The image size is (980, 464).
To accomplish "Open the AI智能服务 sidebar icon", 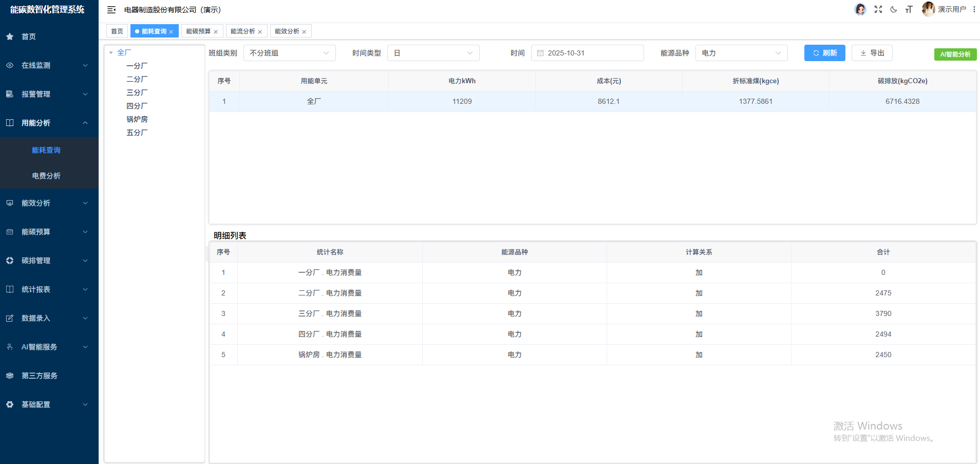I will pyautogui.click(x=9, y=347).
